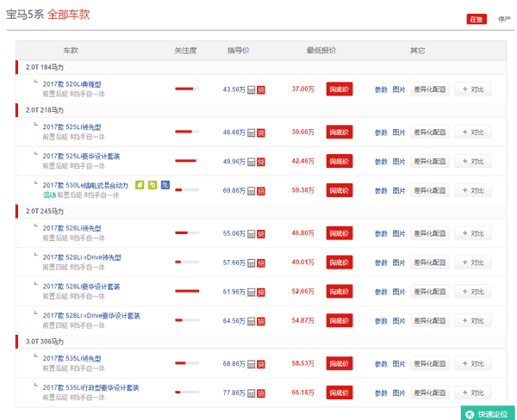Open calculator icon for 535Li行政型豪华设计套装
517x420 pixels.
tap(252, 393)
